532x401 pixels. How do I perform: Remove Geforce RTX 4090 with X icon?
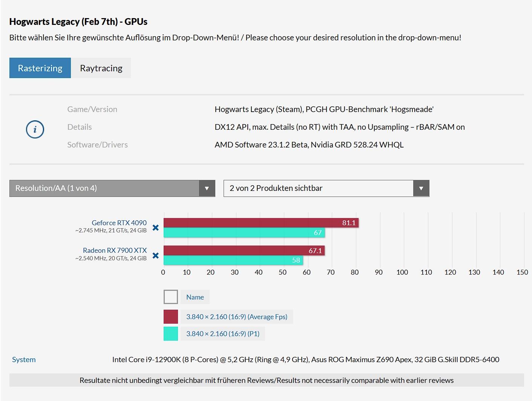[155, 227]
